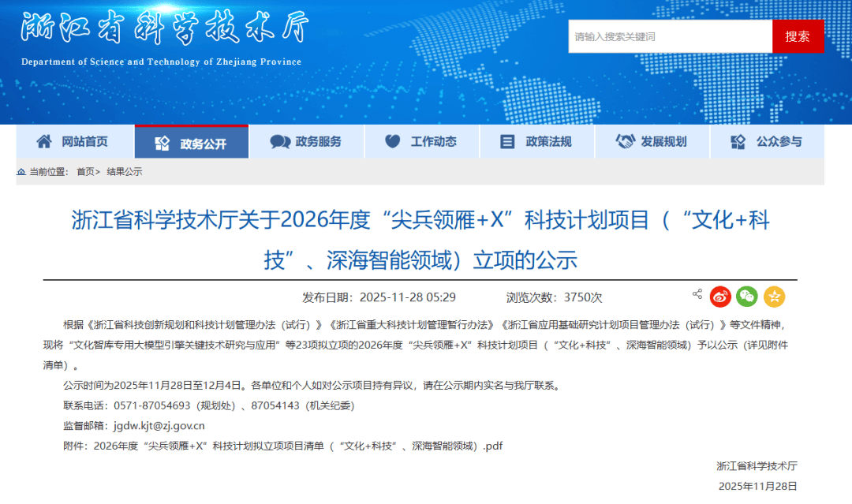
Task: Click the share icon beside view count
Action: pos(697,294)
